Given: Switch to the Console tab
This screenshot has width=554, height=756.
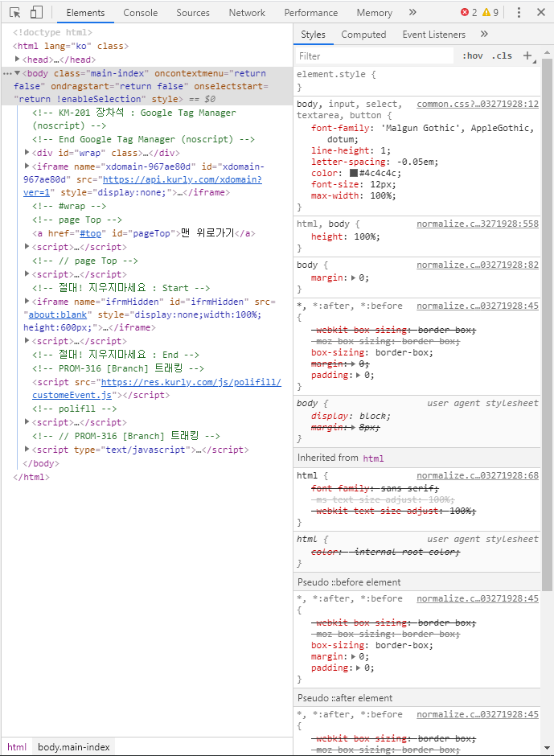Looking at the screenshot, I should point(140,13).
